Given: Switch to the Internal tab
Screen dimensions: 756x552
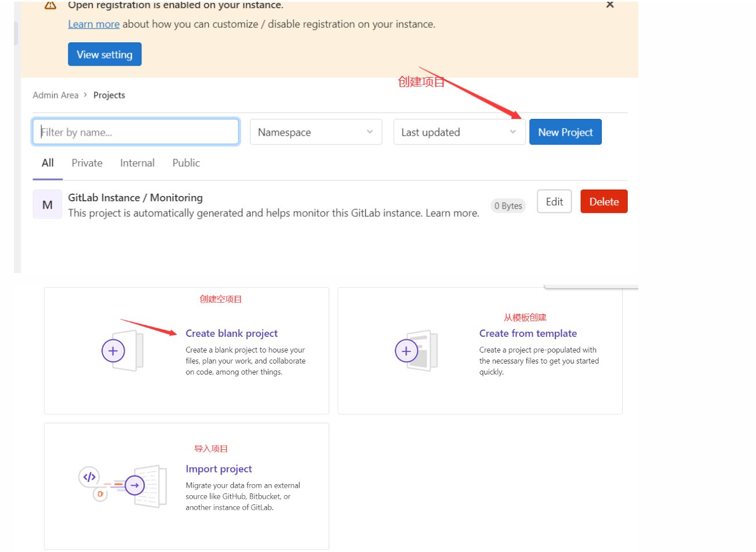Looking at the screenshot, I should [137, 163].
